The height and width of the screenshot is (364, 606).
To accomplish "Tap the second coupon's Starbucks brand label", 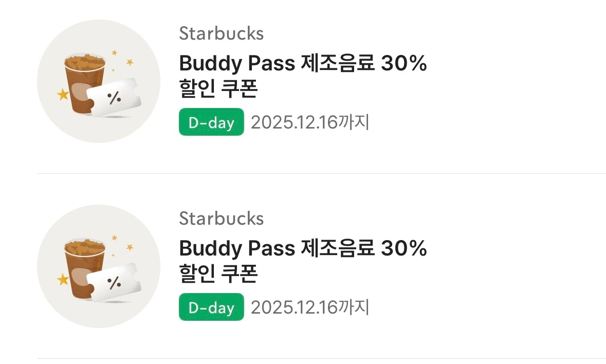I will 222,219.
